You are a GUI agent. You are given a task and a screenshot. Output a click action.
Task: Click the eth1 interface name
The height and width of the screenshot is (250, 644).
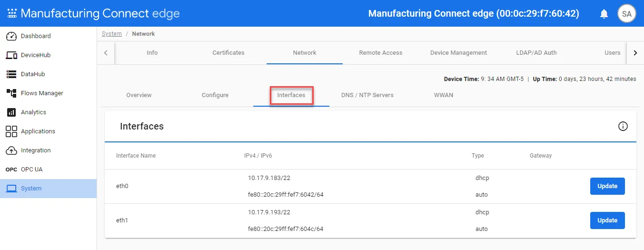122,220
